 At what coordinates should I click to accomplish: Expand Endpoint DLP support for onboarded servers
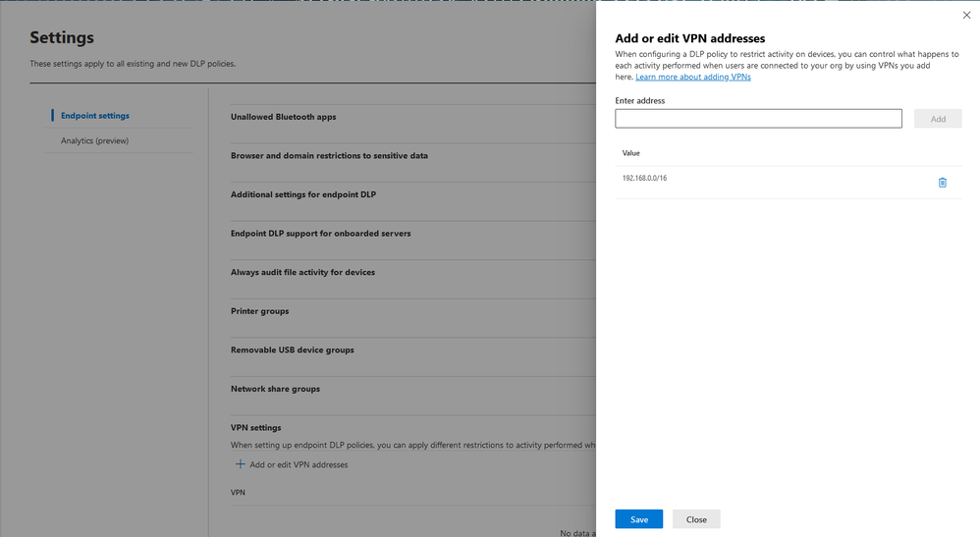pos(320,234)
